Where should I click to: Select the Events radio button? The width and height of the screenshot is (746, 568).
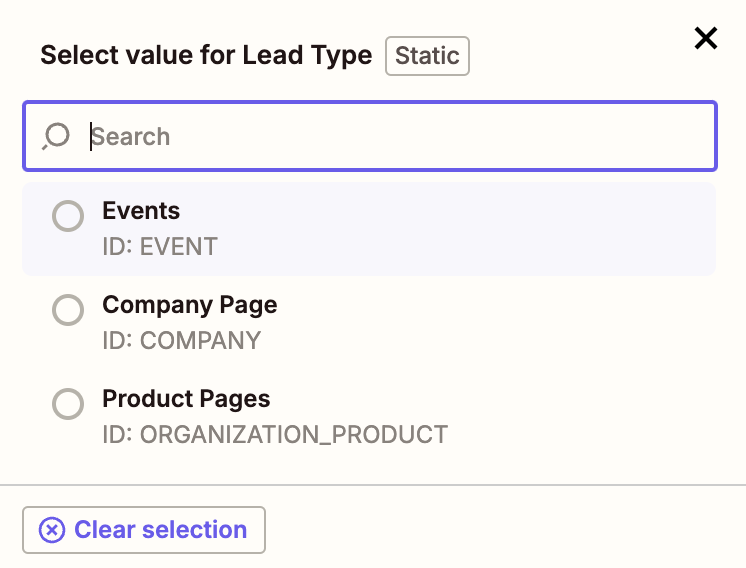pos(68,217)
